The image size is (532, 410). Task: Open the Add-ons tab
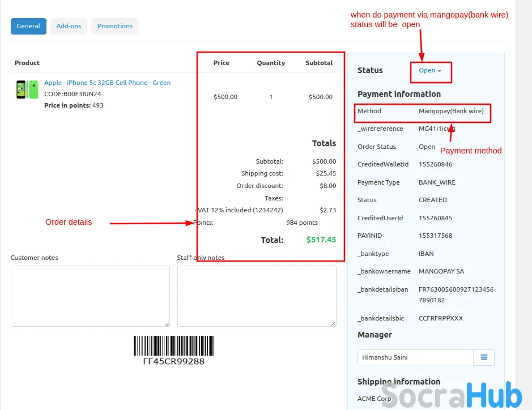click(69, 26)
